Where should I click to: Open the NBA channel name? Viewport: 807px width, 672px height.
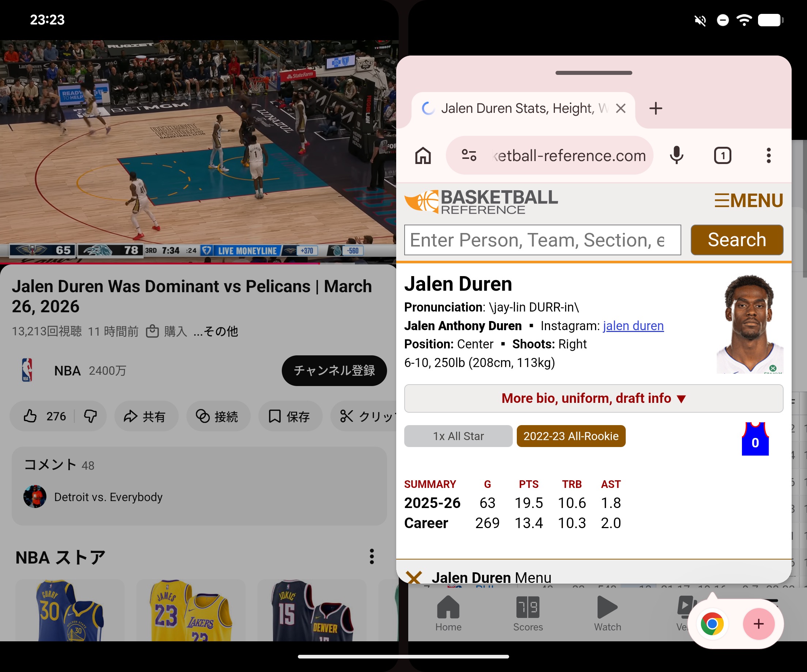[x=67, y=371]
